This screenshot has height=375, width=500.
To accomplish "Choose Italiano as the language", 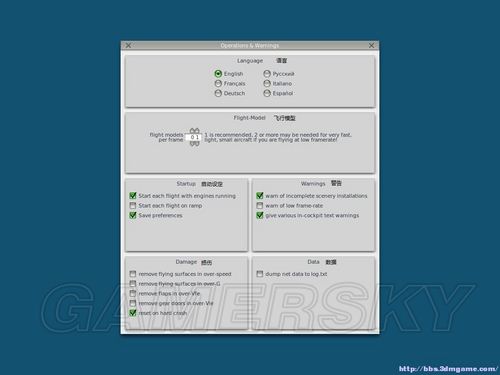I will tap(267, 83).
